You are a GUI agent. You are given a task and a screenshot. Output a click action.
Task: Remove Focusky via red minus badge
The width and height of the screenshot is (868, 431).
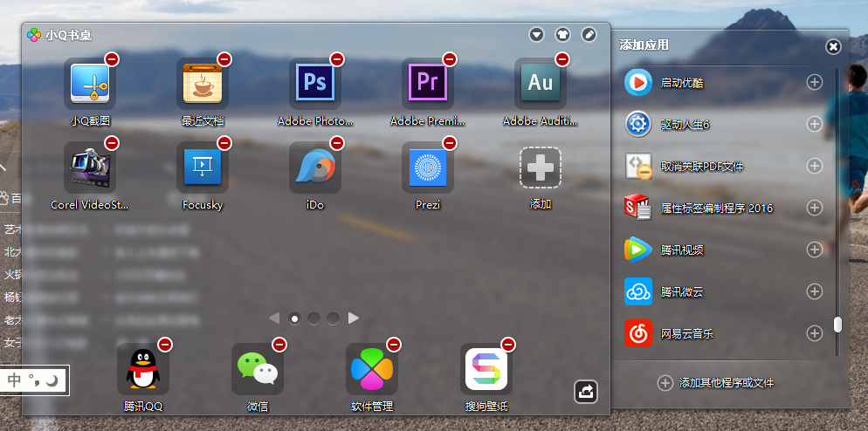click(x=224, y=143)
